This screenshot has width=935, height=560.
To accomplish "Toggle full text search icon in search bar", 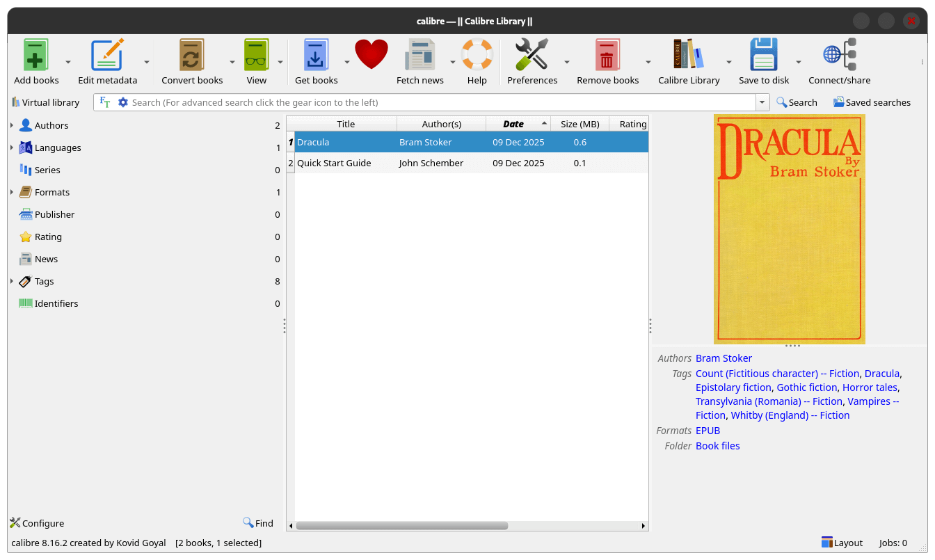I will [x=105, y=102].
